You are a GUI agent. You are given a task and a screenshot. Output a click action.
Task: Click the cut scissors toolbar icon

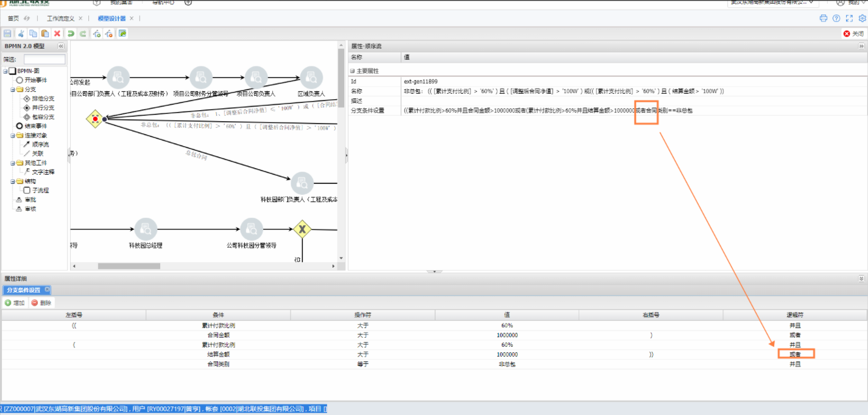coord(21,33)
